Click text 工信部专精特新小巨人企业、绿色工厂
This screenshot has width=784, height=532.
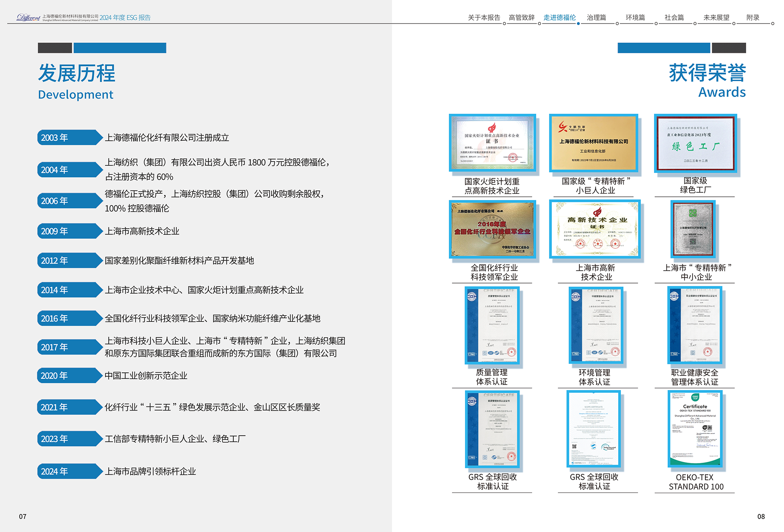point(175,439)
